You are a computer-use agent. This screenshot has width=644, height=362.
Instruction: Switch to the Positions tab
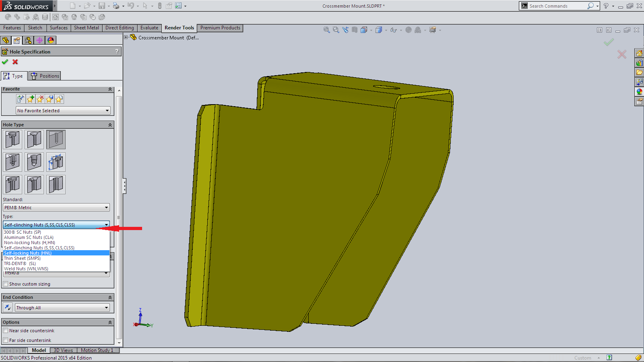[45, 76]
